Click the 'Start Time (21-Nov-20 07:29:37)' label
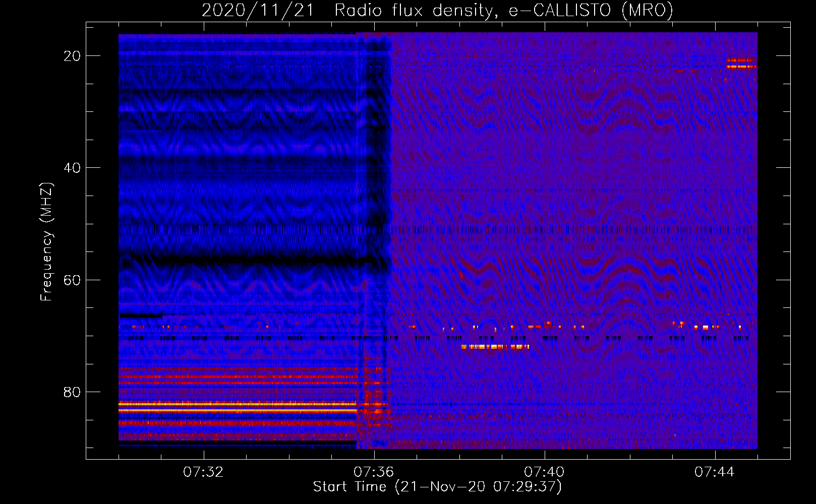This screenshot has height=504, width=816. [437, 487]
